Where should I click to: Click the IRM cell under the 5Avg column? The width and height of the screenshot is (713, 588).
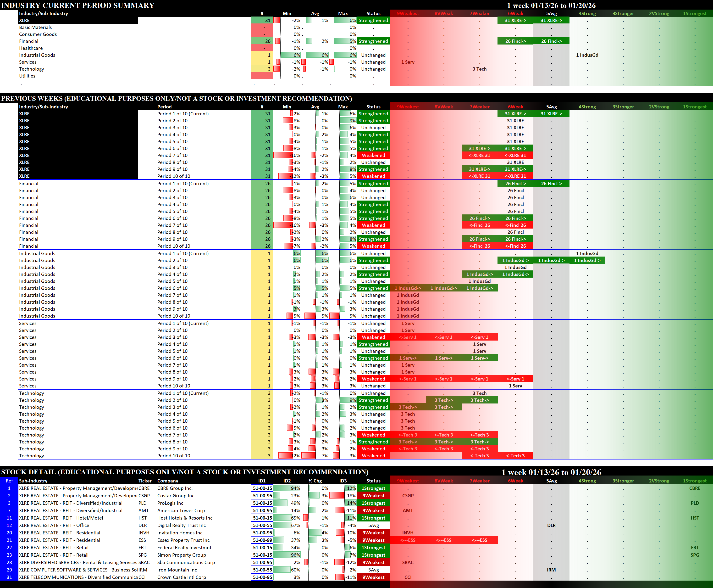pyautogui.click(x=551, y=570)
